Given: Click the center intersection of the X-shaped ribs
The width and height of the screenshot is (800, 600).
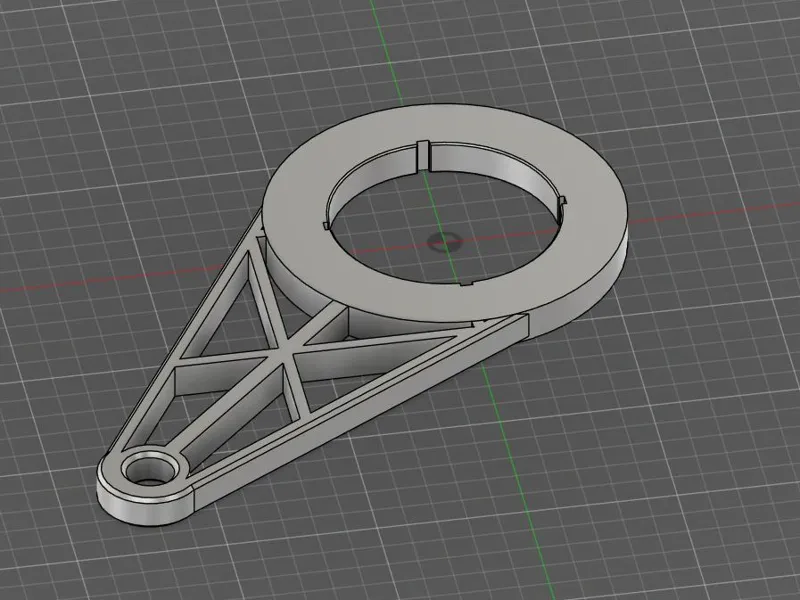Looking at the screenshot, I should pyautogui.click(x=286, y=352).
